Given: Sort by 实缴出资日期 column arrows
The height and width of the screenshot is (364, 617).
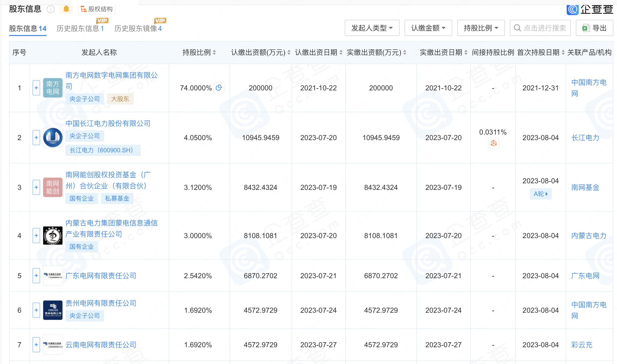Looking at the screenshot, I should click(x=466, y=53).
